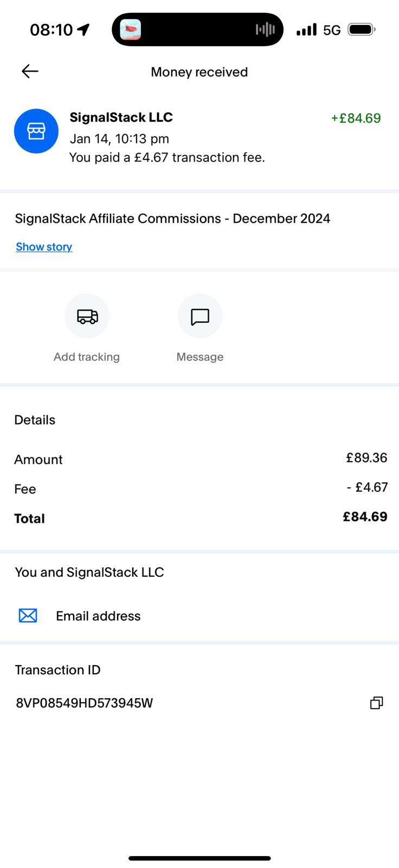Expand the note with Show story

[x=44, y=247]
